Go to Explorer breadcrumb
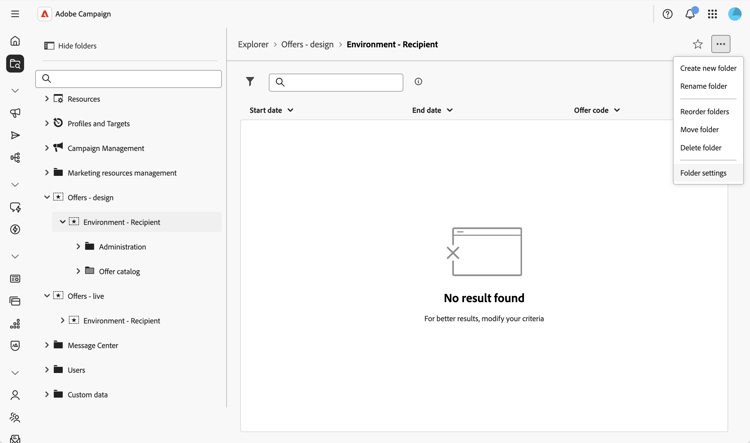Viewport: 750px width, 443px height. (x=253, y=44)
